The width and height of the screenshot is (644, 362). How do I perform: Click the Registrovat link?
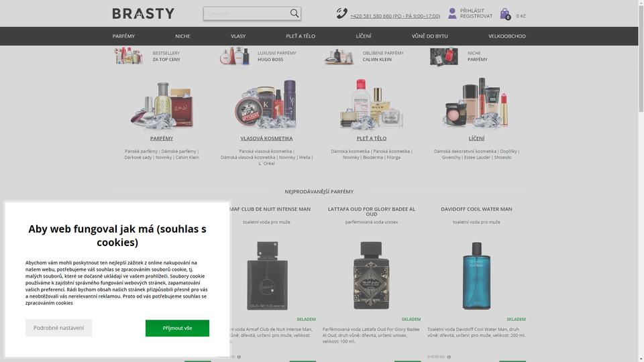click(476, 16)
